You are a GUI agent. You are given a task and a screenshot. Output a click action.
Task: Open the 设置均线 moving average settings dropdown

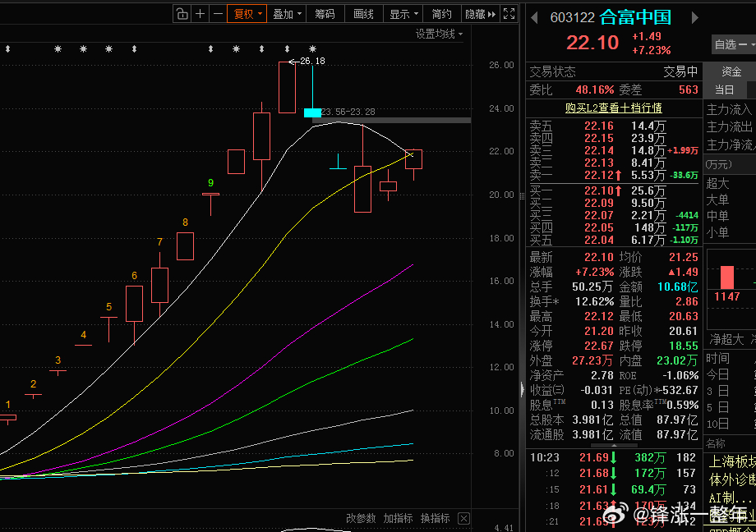[439, 34]
